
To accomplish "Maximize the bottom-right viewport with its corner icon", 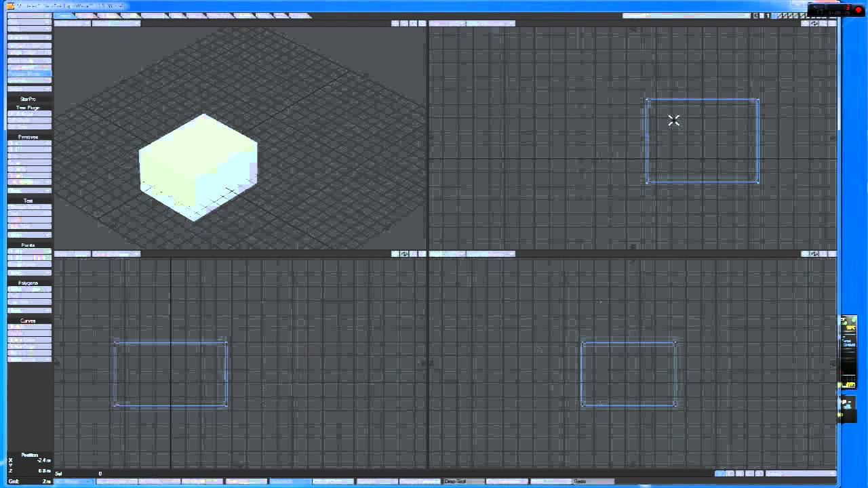I will coord(832,253).
